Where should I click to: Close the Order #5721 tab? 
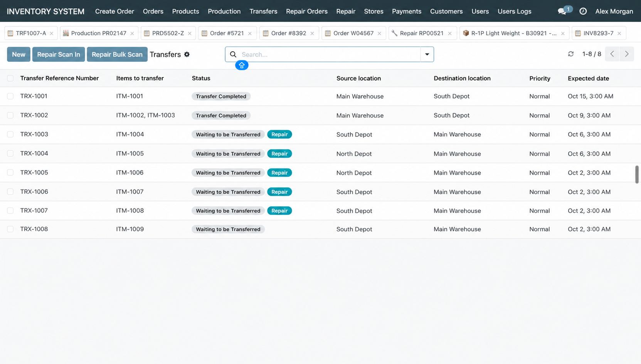click(x=250, y=34)
